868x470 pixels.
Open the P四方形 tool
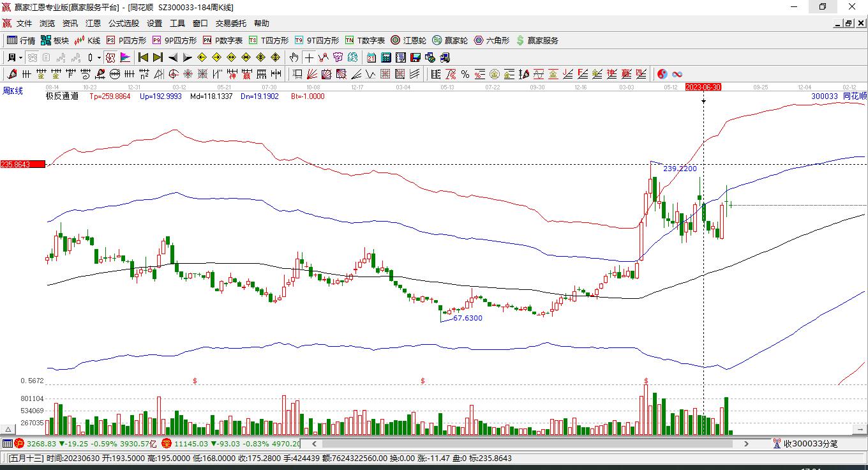click(x=126, y=40)
